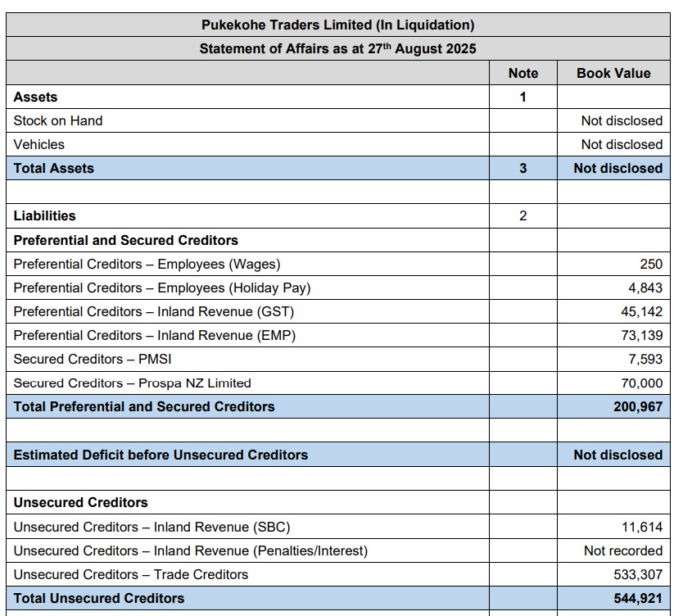Viewport: 692px width, 616px height.
Task: Select the Total Assets row label
Action: pos(54,168)
